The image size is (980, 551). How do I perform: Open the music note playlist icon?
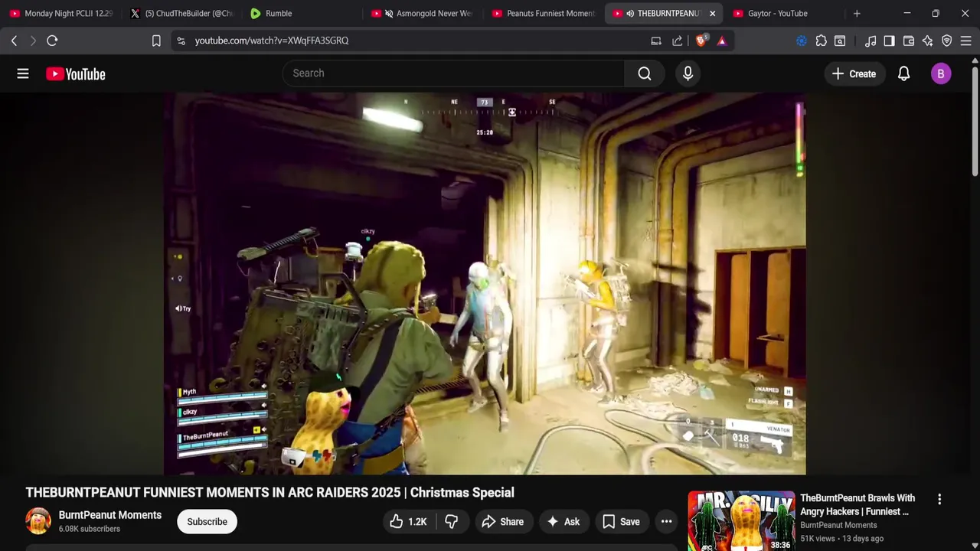tap(871, 41)
